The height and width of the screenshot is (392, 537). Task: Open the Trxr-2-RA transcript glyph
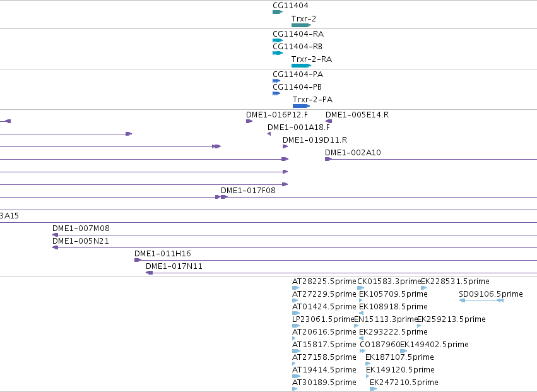[x=302, y=66]
